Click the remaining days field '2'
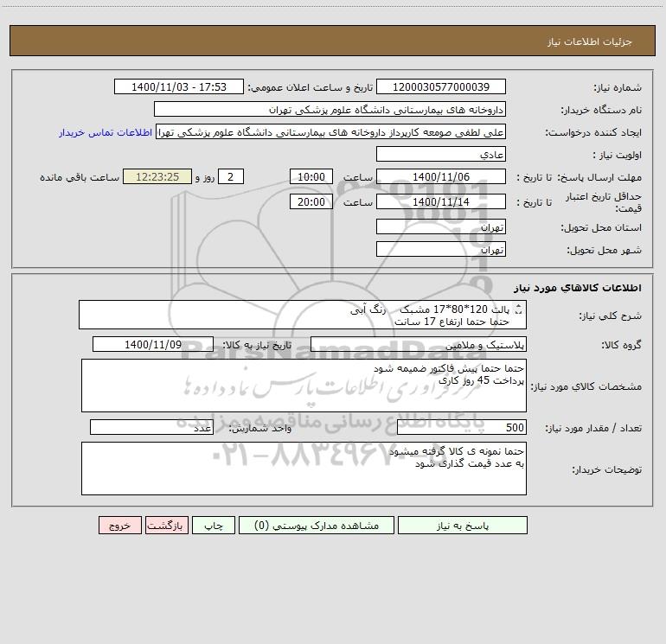This screenshot has width=666, height=644. point(231,176)
